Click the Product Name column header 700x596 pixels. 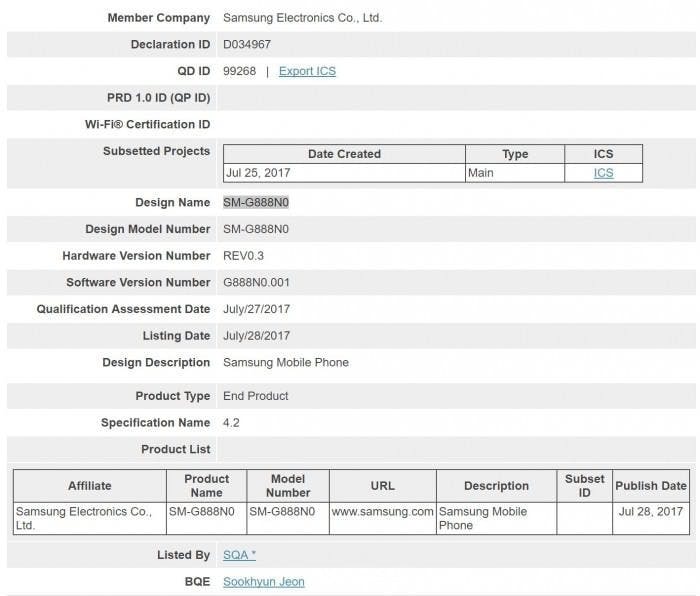coord(206,486)
